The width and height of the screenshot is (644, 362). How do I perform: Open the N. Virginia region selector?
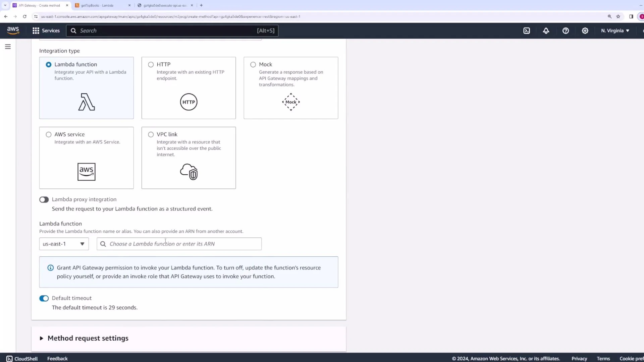614,31
